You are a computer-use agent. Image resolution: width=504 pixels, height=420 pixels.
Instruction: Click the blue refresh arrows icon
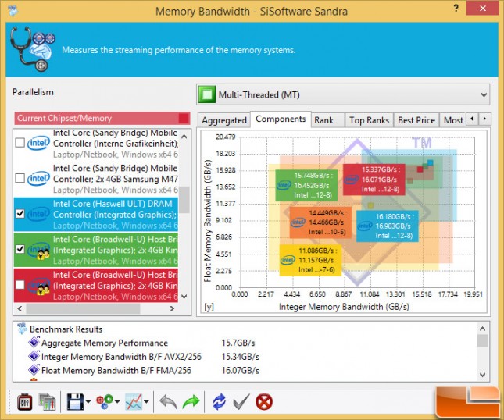pos(220,402)
